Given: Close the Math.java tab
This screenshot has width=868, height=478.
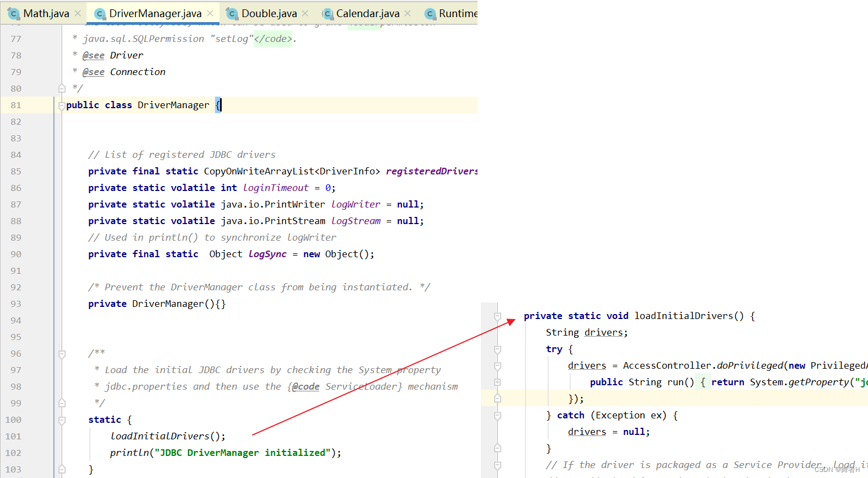Looking at the screenshot, I should pos(78,13).
